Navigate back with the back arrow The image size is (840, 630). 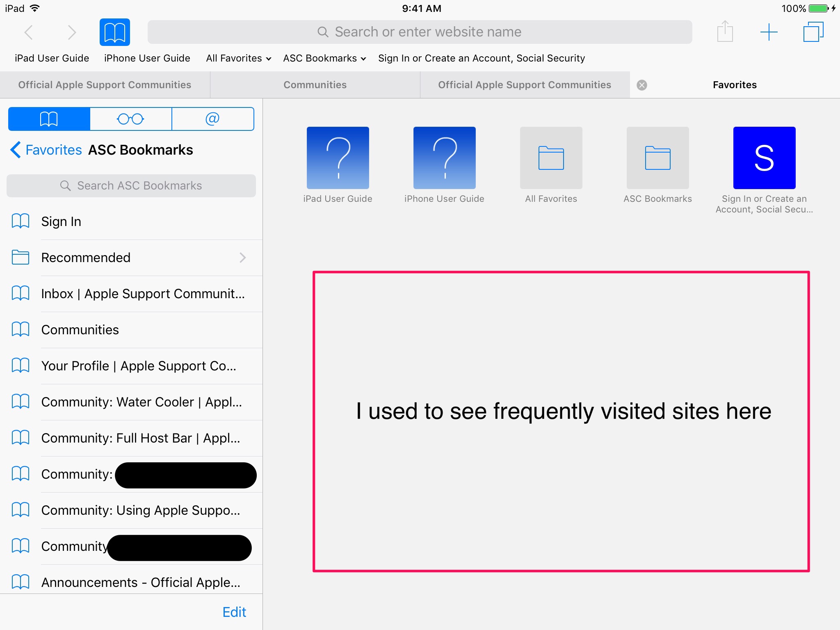point(29,32)
